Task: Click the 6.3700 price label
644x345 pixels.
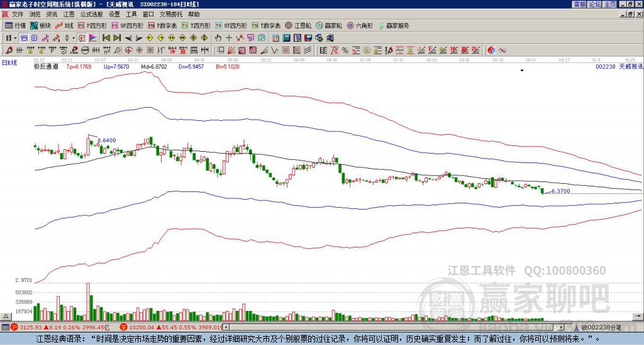Action: (560, 191)
